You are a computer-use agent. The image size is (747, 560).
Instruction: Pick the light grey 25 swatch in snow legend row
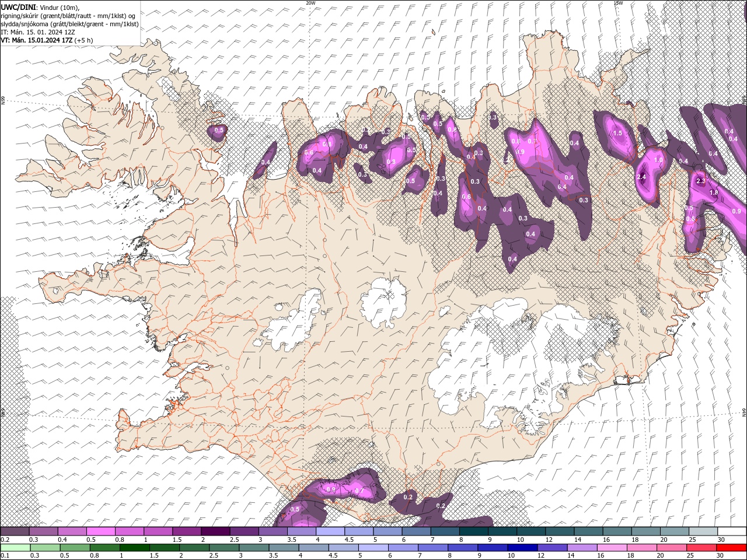tap(703, 531)
